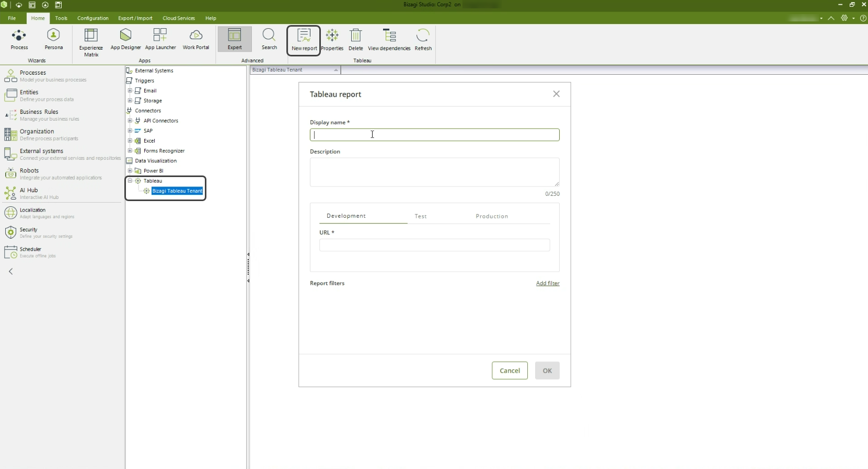Open the Persona wizard
This screenshot has width=868, height=469.
(53, 39)
